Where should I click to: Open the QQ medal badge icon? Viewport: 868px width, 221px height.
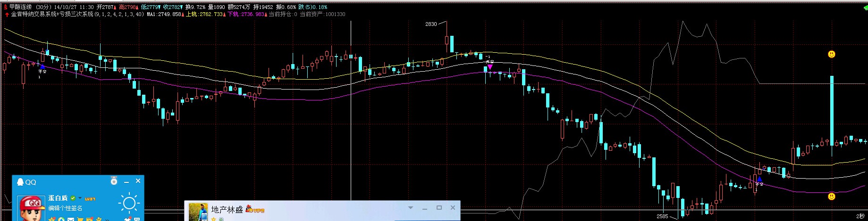[113, 181]
